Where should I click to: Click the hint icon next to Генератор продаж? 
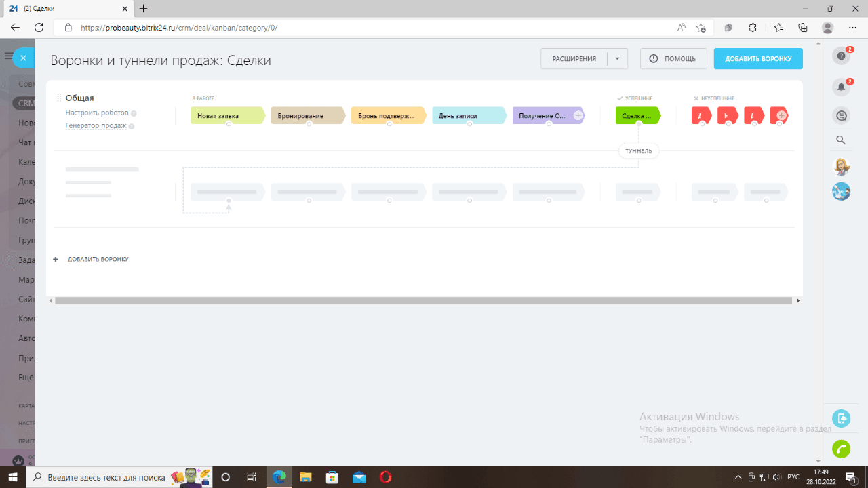tap(132, 127)
